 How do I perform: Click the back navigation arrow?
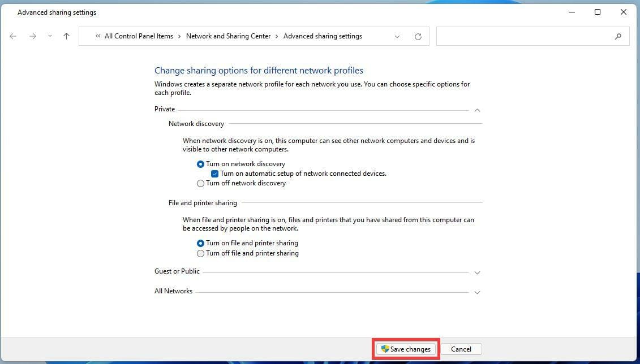coord(13,36)
